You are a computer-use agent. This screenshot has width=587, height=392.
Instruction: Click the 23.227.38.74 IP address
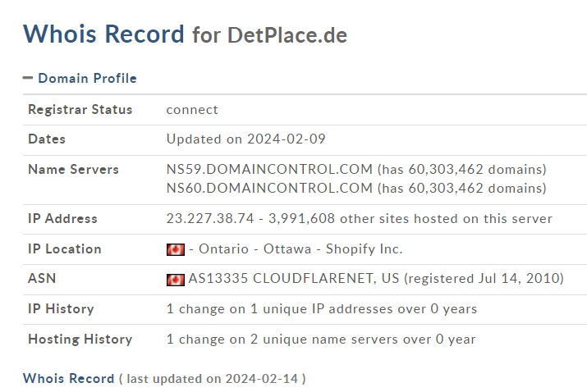[x=210, y=218]
